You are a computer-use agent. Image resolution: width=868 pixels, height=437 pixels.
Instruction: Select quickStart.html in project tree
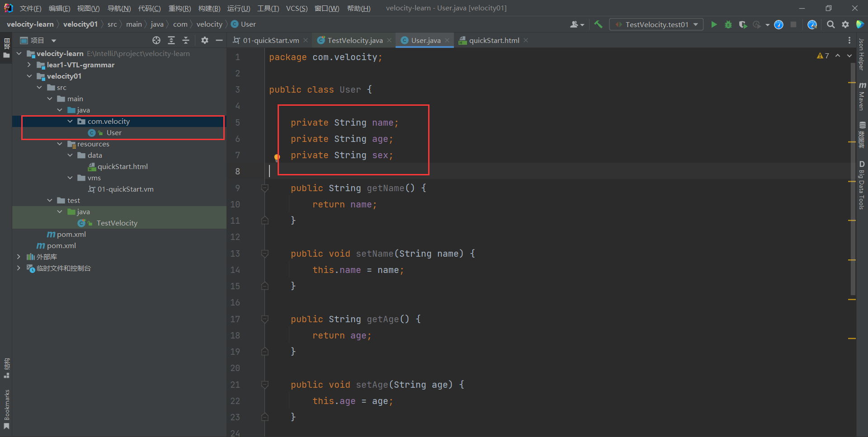point(123,166)
